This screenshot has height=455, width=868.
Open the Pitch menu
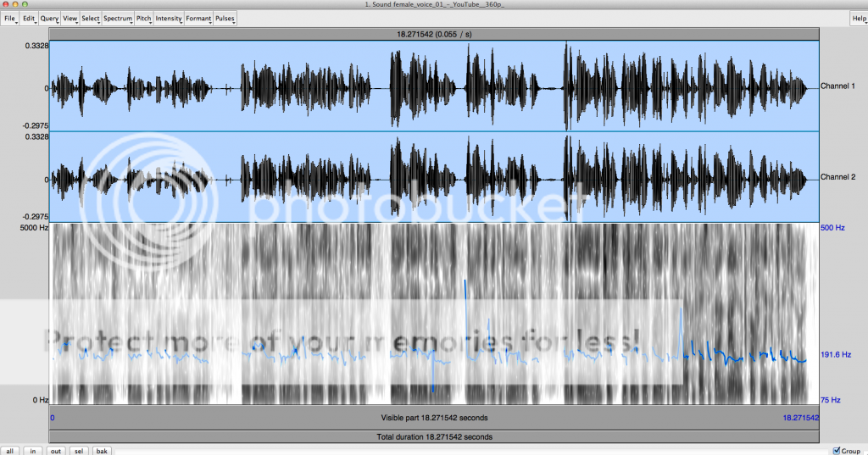144,18
